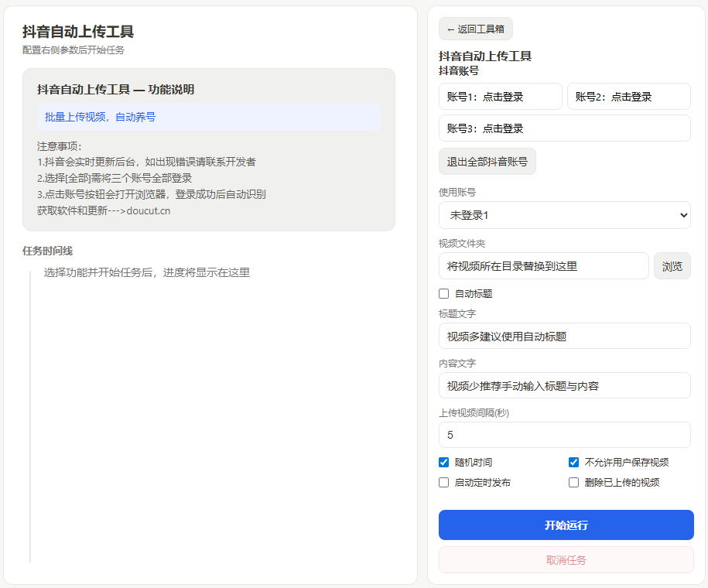
Task: Click the 功能说明 card heading
Action: click(115, 90)
